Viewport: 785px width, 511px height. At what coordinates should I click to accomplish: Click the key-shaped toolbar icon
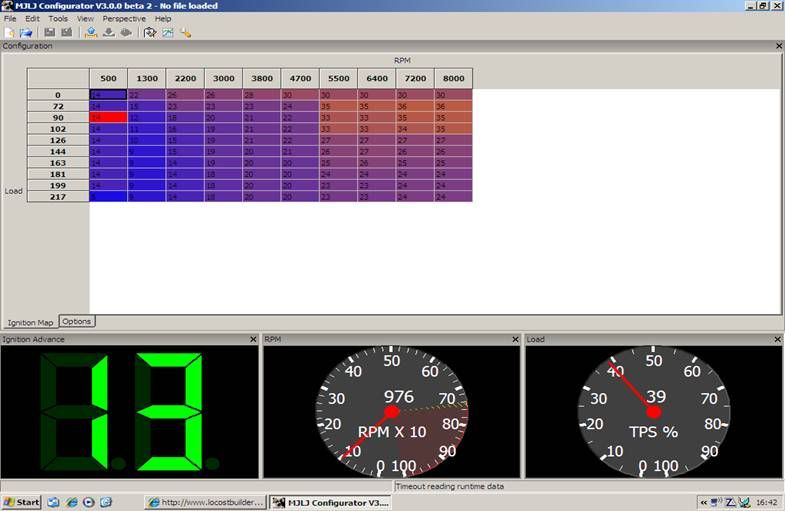185,32
